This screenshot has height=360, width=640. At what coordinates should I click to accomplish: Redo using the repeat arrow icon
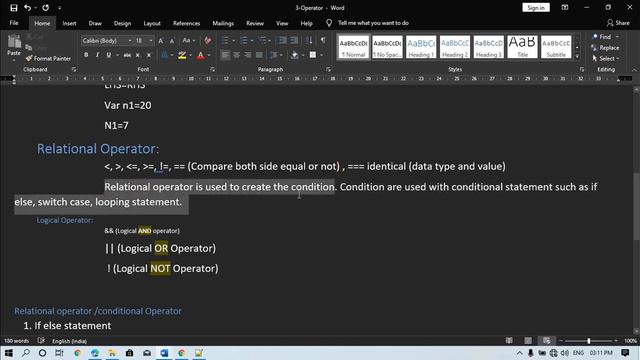[x=45, y=8]
